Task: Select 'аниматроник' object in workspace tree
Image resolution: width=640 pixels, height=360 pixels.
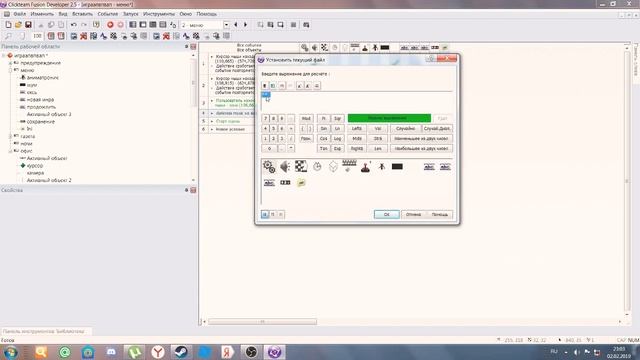Action: pyautogui.click(x=42, y=78)
